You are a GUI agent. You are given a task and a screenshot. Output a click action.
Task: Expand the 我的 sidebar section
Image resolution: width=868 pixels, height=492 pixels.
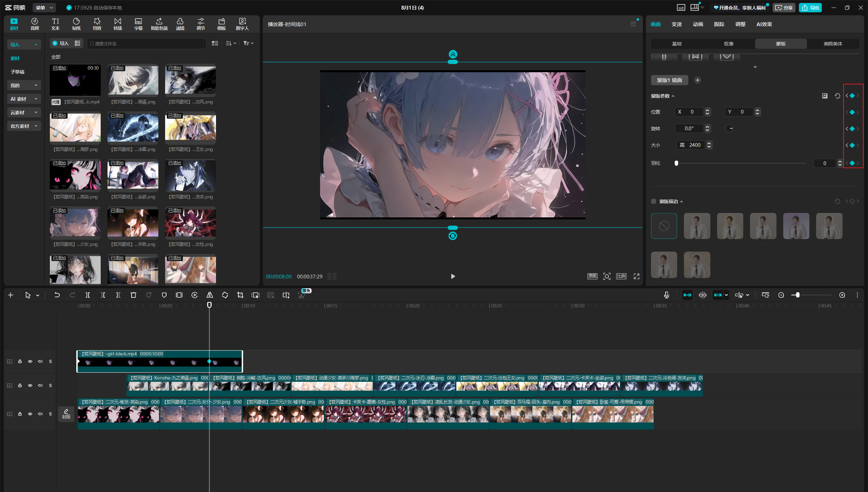pyautogui.click(x=24, y=85)
